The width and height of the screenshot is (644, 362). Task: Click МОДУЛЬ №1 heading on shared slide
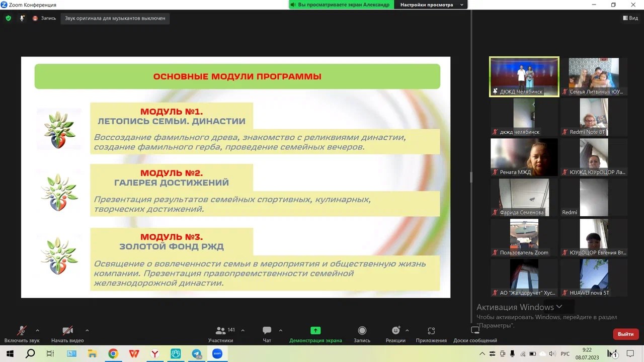pos(172,112)
